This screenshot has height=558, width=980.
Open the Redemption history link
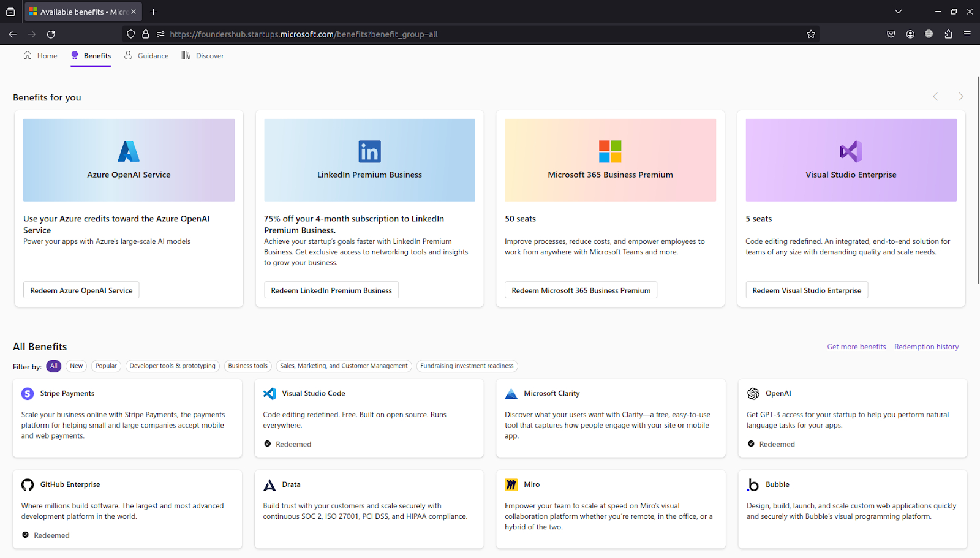point(926,347)
